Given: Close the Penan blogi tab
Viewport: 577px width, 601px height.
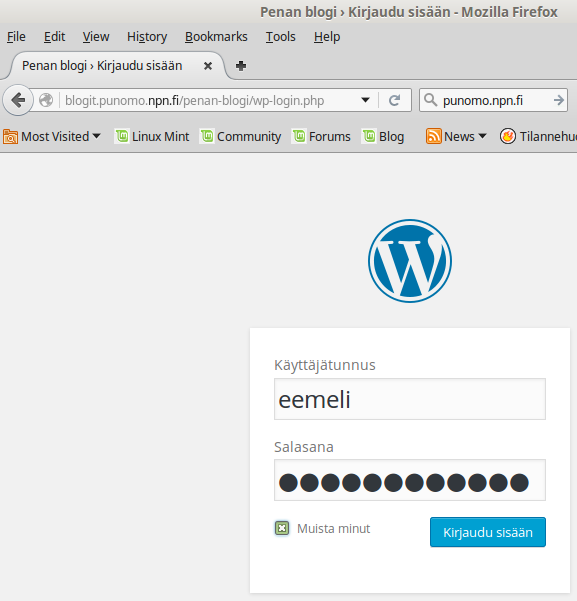Looking at the screenshot, I should [208, 66].
